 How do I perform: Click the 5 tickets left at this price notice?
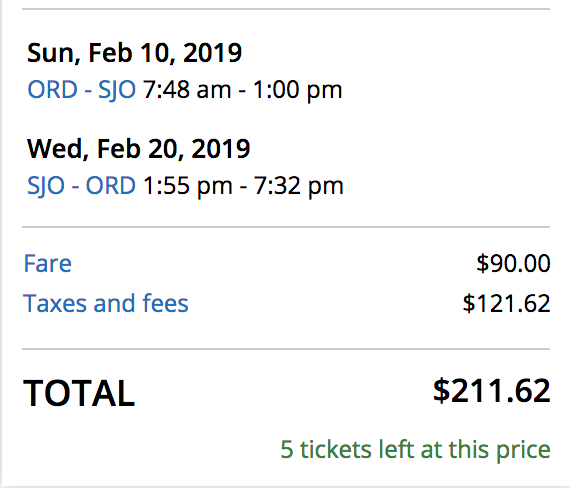[x=416, y=450]
